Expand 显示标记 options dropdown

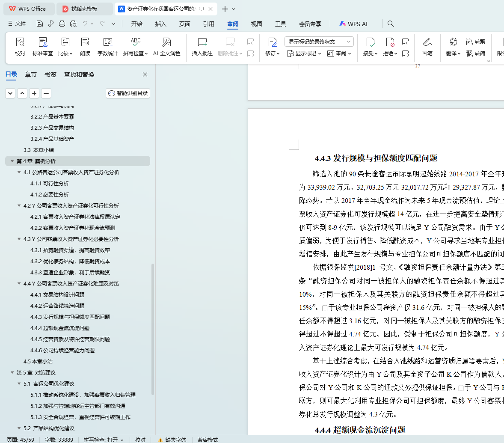[304, 54]
